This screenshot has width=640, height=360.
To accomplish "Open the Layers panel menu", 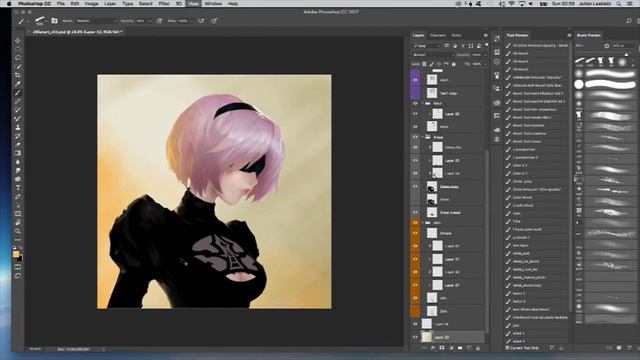I will click(x=485, y=36).
